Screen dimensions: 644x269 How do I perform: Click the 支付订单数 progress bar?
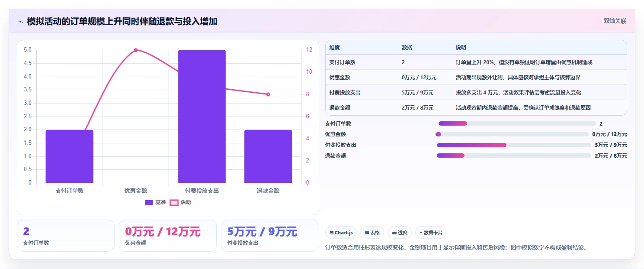(x=517, y=124)
